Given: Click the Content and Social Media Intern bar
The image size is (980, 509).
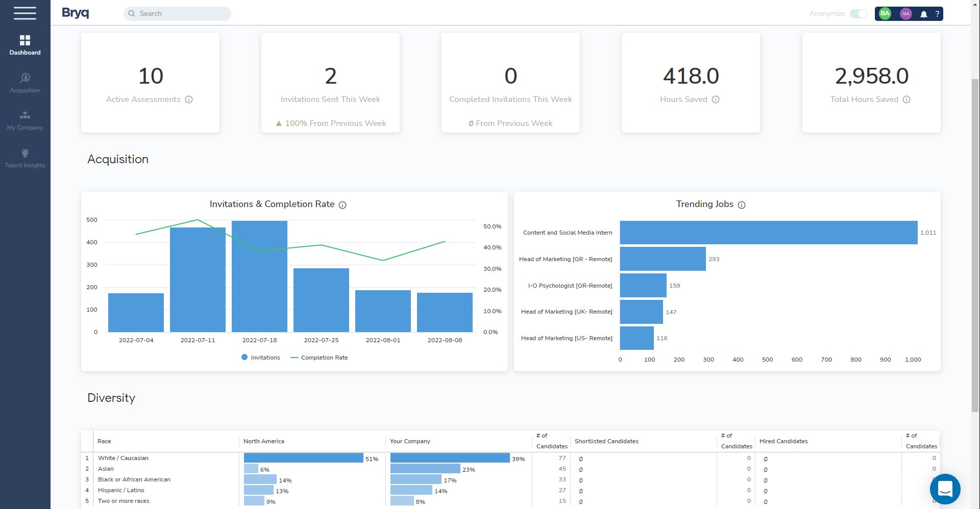Looking at the screenshot, I should (x=768, y=233).
